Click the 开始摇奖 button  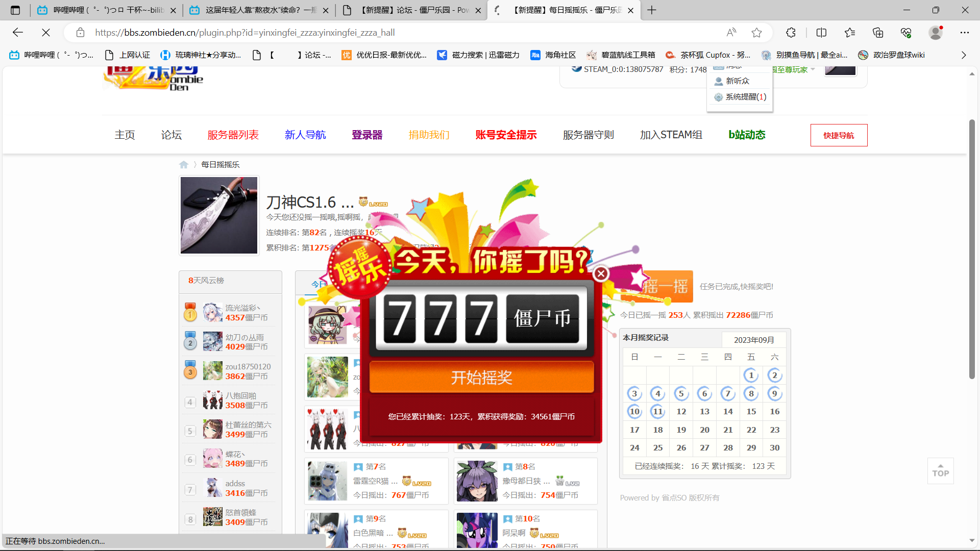pyautogui.click(x=481, y=378)
